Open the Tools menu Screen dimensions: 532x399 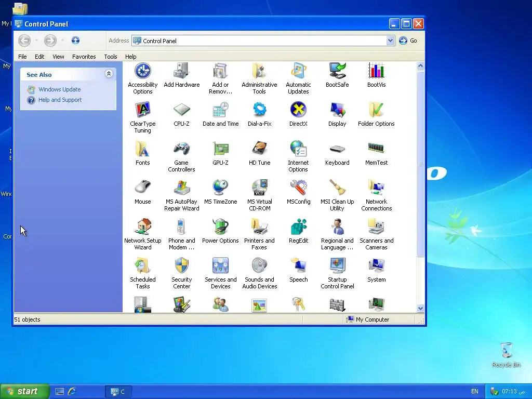click(110, 57)
